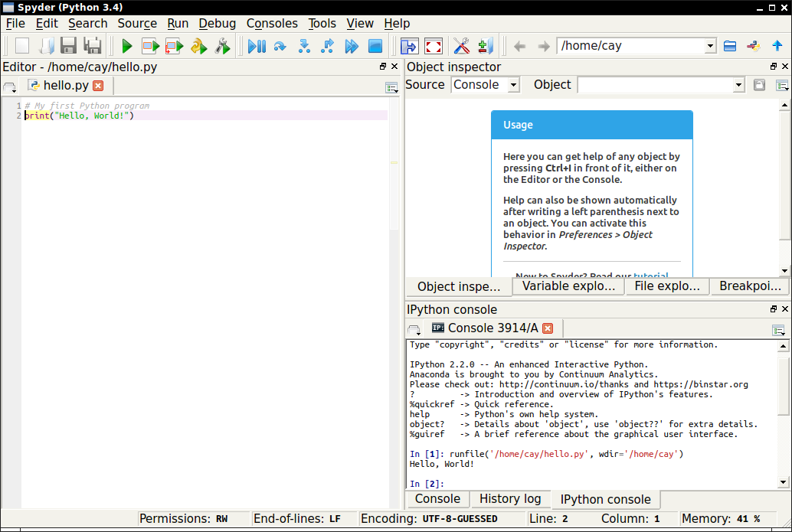Open IPython console options menu icon
Viewport: 792px width, 532px height.
(x=778, y=331)
